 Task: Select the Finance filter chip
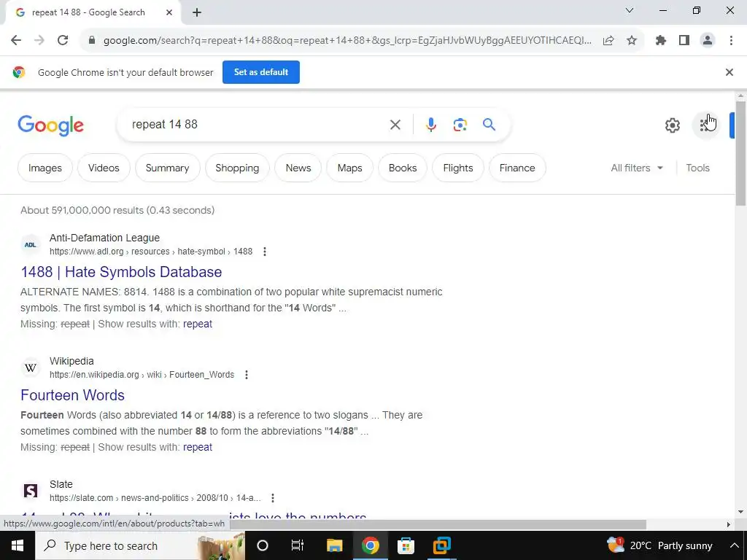(517, 168)
